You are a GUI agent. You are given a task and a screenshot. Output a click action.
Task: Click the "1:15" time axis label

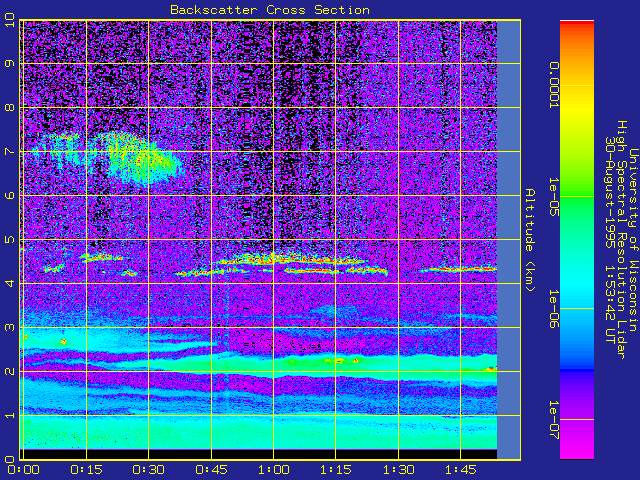point(336,470)
